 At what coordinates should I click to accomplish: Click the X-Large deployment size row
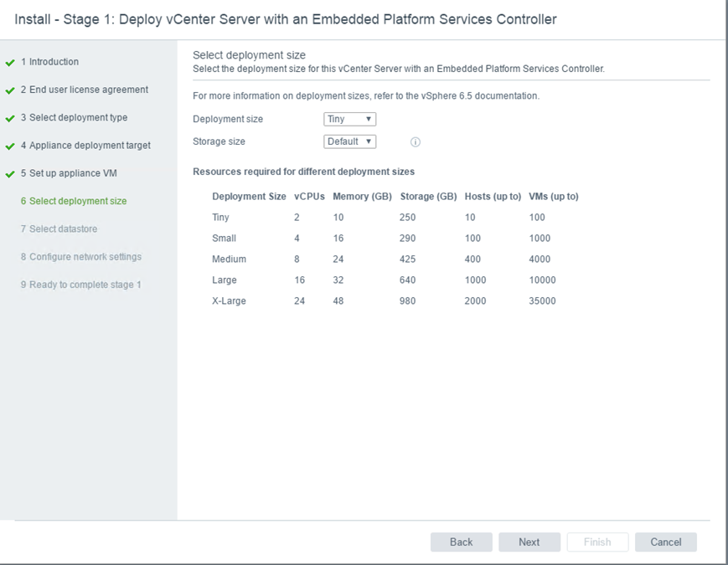[x=394, y=301]
